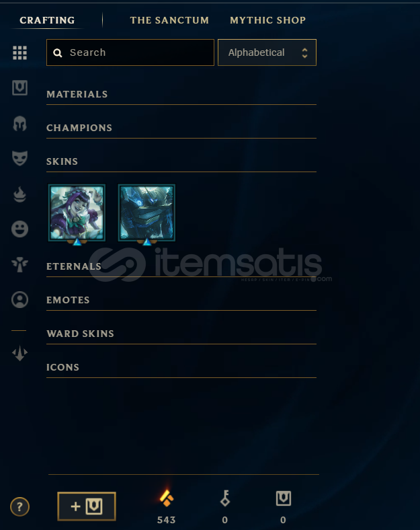The width and height of the screenshot is (420, 530).
Task: Focus the loot Search field
Action: pyautogui.click(x=130, y=52)
